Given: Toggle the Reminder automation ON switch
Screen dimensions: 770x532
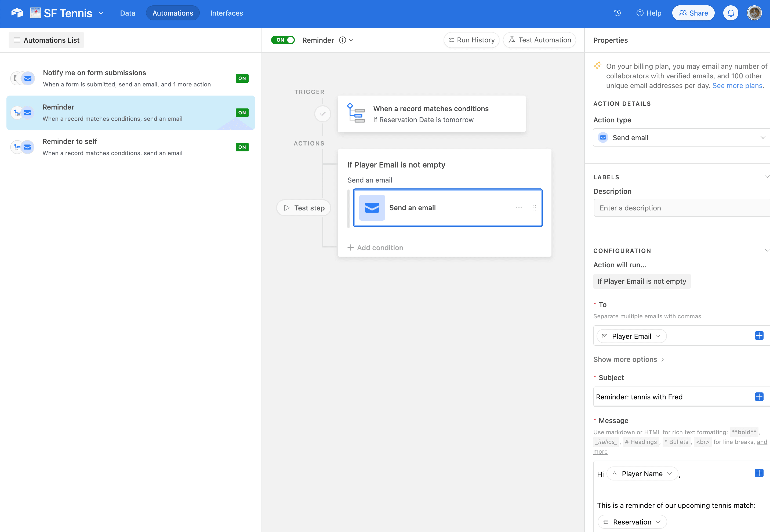Looking at the screenshot, I should [x=283, y=40].
